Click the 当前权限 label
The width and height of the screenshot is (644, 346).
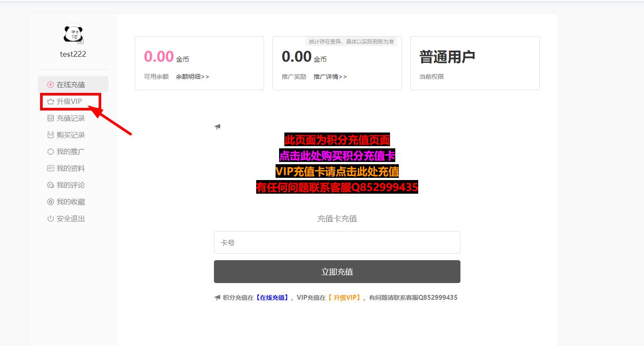[432, 77]
